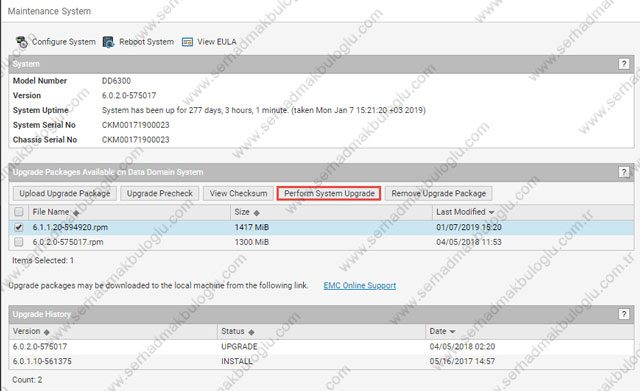640x391 pixels.
Task: Click the Configure System gear icon
Action: coord(21,42)
